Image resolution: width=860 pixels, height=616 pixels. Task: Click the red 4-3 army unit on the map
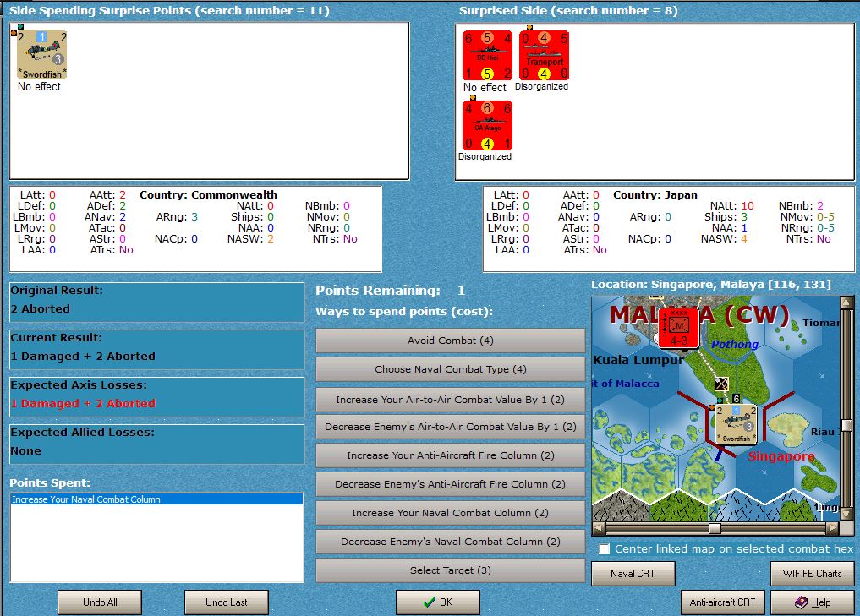[678, 328]
